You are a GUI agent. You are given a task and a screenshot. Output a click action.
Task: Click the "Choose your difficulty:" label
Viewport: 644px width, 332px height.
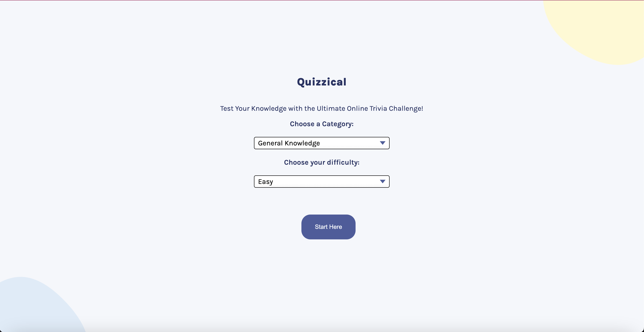(322, 162)
